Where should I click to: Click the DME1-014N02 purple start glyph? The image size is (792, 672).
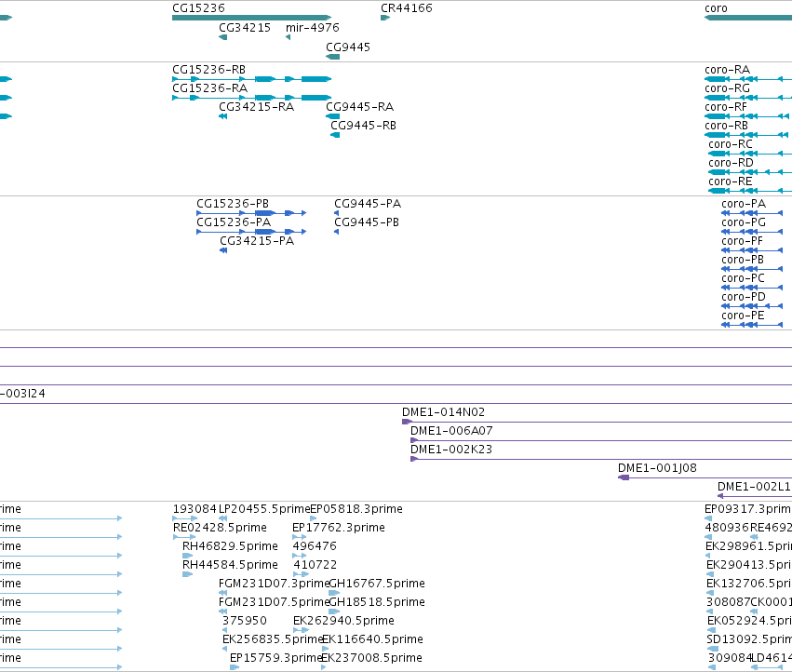(x=407, y=422)
